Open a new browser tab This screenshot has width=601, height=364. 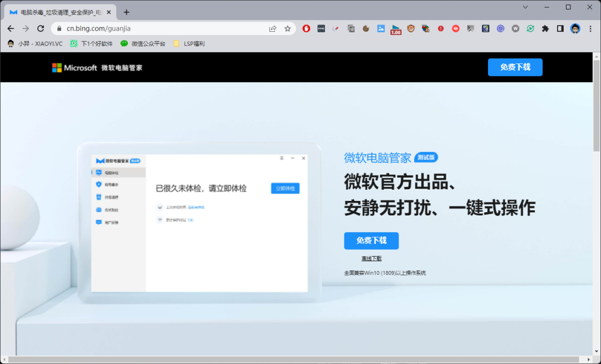click(x=126, y=12)
